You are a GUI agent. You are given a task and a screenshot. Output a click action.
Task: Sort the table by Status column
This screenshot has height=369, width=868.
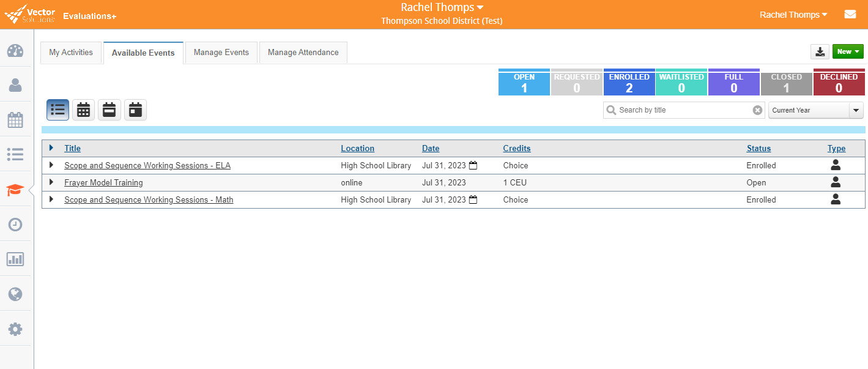[759, 148]
